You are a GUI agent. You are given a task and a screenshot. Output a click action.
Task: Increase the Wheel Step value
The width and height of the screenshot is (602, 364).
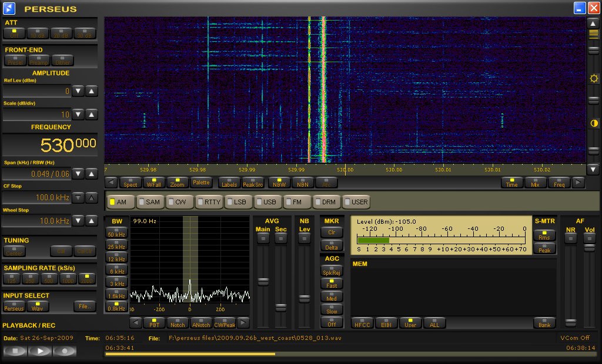(x=91, y=221)
